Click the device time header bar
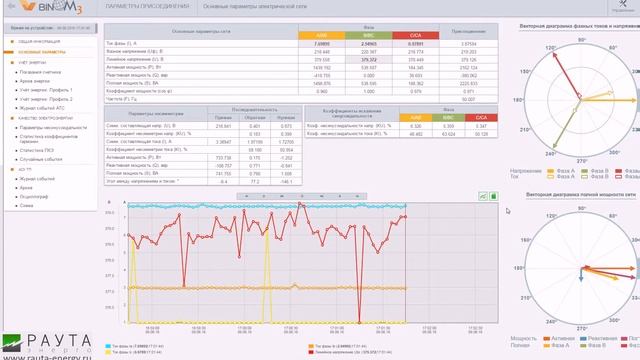 click(51, 28)
